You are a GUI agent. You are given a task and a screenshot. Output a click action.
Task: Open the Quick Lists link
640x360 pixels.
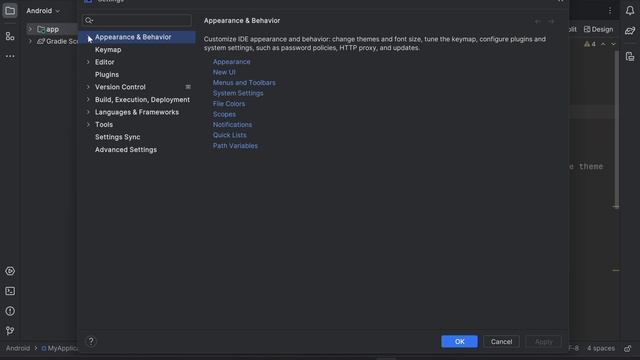(229, 135)
